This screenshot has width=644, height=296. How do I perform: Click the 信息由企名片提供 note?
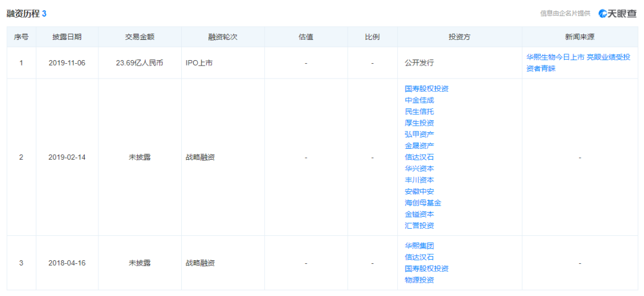click(565, 14)
